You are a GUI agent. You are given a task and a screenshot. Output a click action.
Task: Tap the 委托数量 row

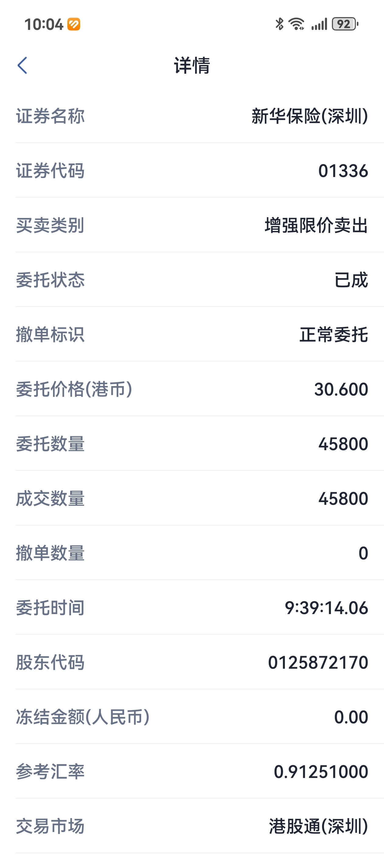[192, 443]
